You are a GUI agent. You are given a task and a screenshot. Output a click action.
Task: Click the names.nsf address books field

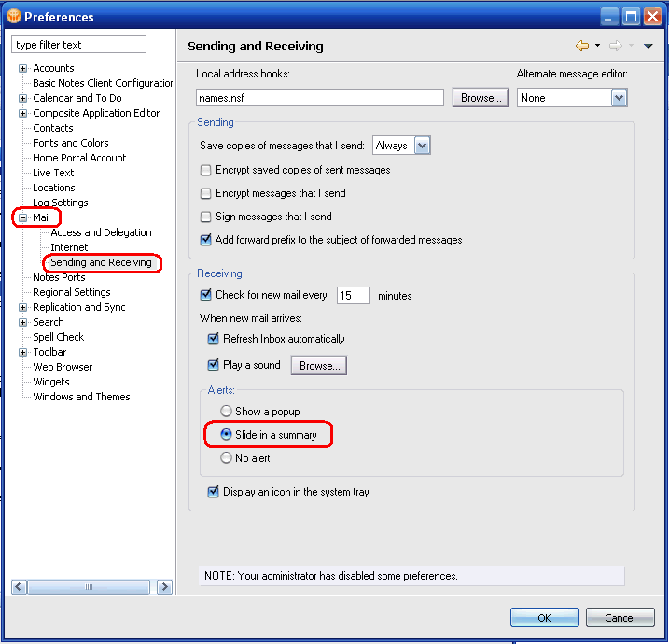(x=320, y=98)
